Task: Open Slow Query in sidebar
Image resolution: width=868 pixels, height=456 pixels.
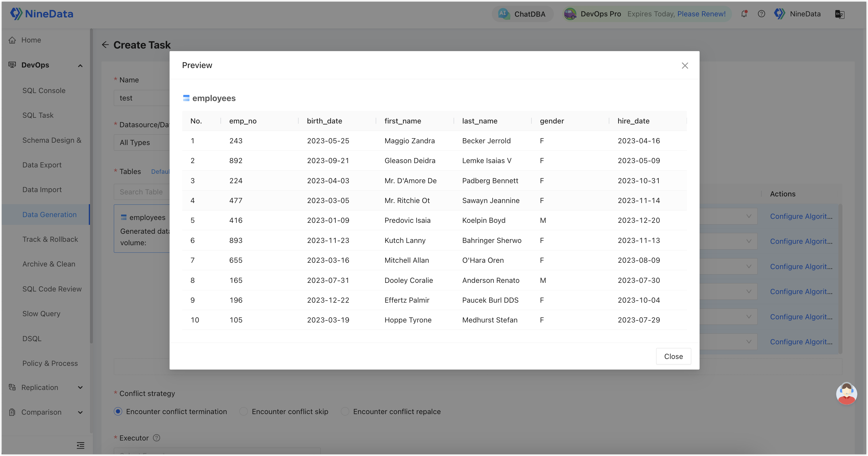Action: [41, 314]
